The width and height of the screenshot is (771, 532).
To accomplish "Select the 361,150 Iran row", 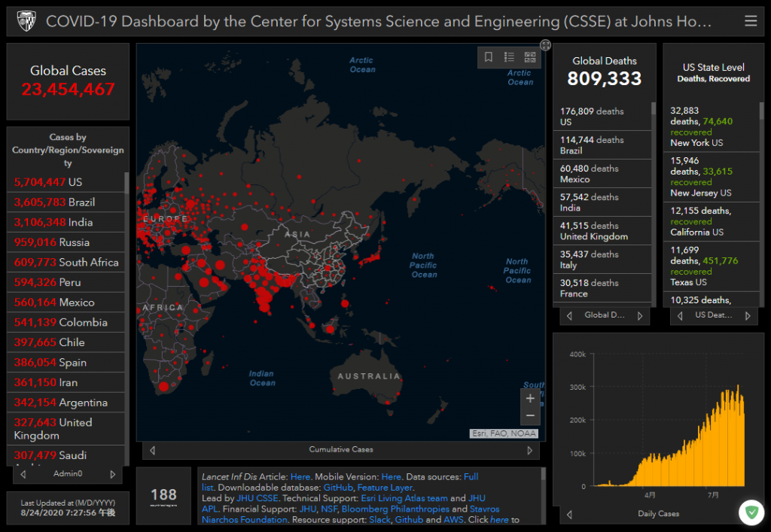I will [x=66, y=383].
